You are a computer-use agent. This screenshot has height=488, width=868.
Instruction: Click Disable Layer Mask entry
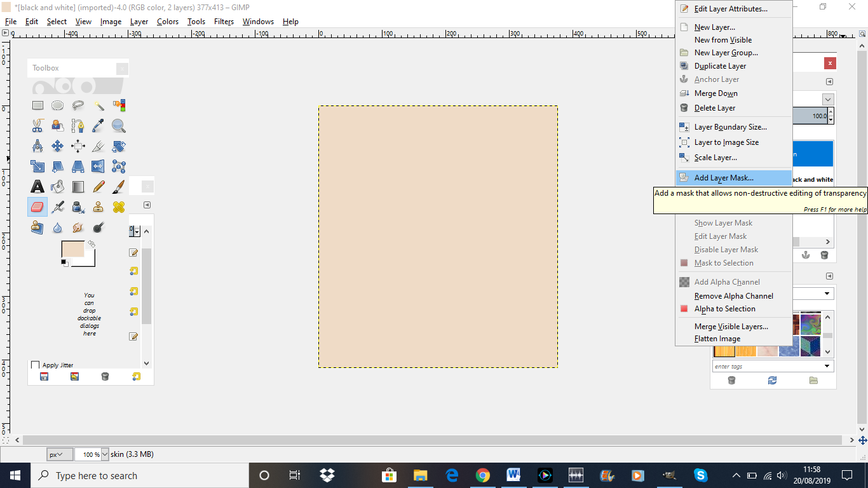[726, 249]
